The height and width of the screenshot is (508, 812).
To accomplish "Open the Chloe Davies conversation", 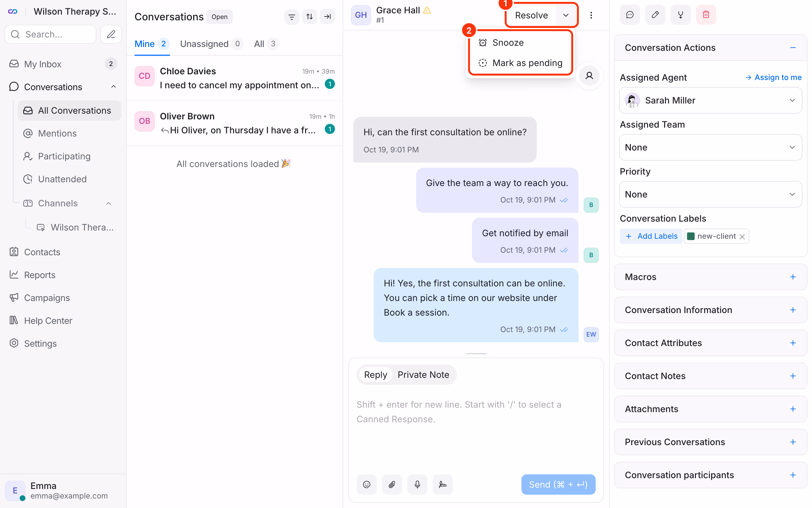I will click(x=234, y=78).
